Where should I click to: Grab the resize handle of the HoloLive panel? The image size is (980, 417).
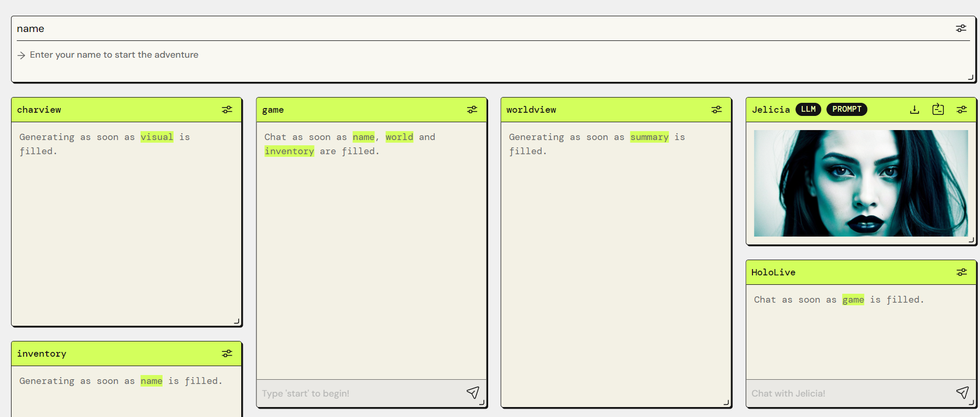point(971,402)
